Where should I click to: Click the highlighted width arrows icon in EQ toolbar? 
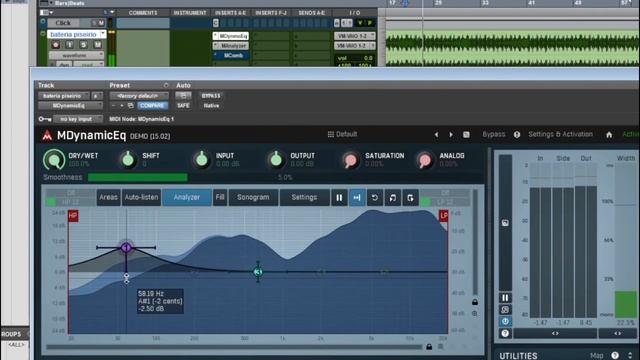point(357,198)
